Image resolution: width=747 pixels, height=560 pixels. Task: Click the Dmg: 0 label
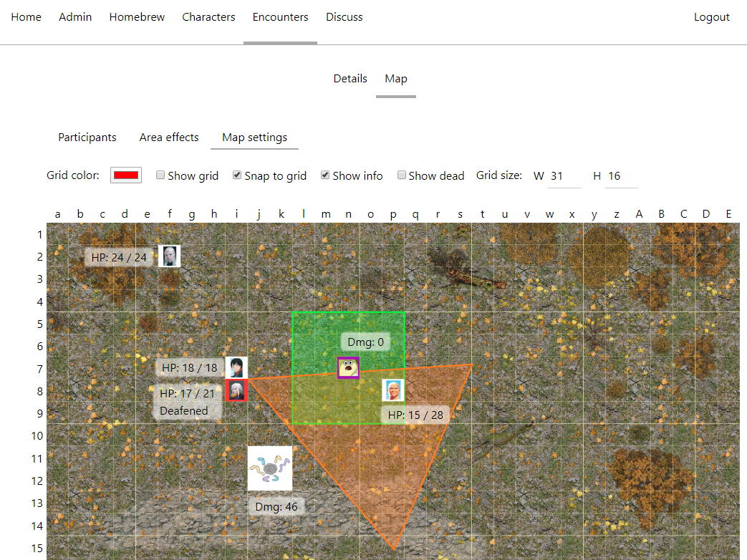tap(365, 342)
